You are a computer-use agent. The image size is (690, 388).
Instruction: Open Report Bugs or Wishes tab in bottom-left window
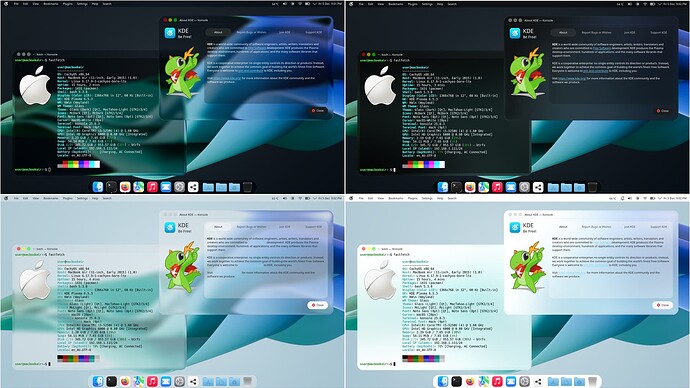click(251, 227)
